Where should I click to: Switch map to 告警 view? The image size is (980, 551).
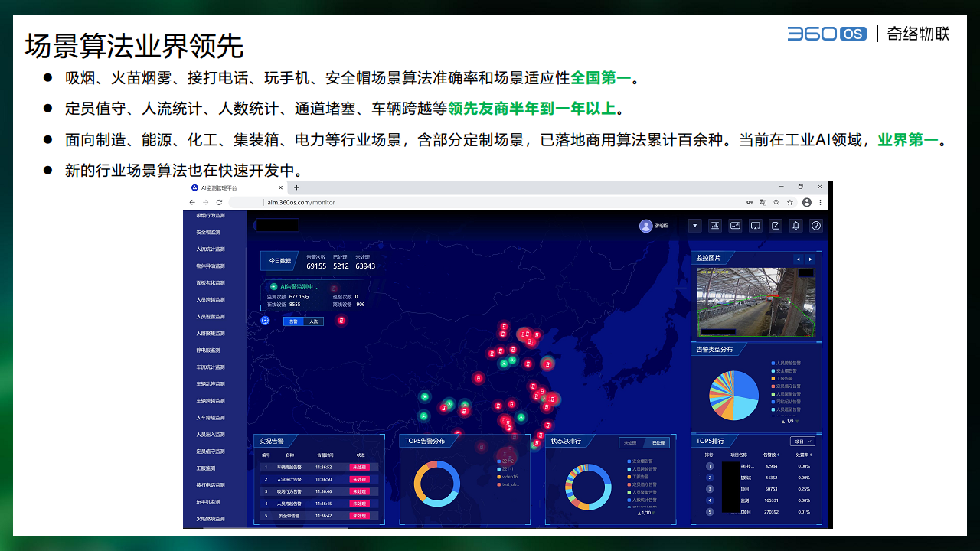click(x=293, y=321)
